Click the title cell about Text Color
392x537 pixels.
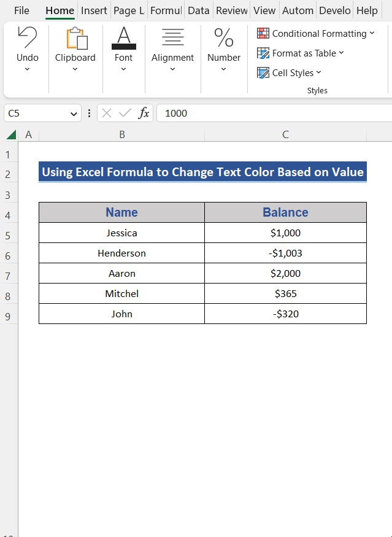[x=202, y=172]
